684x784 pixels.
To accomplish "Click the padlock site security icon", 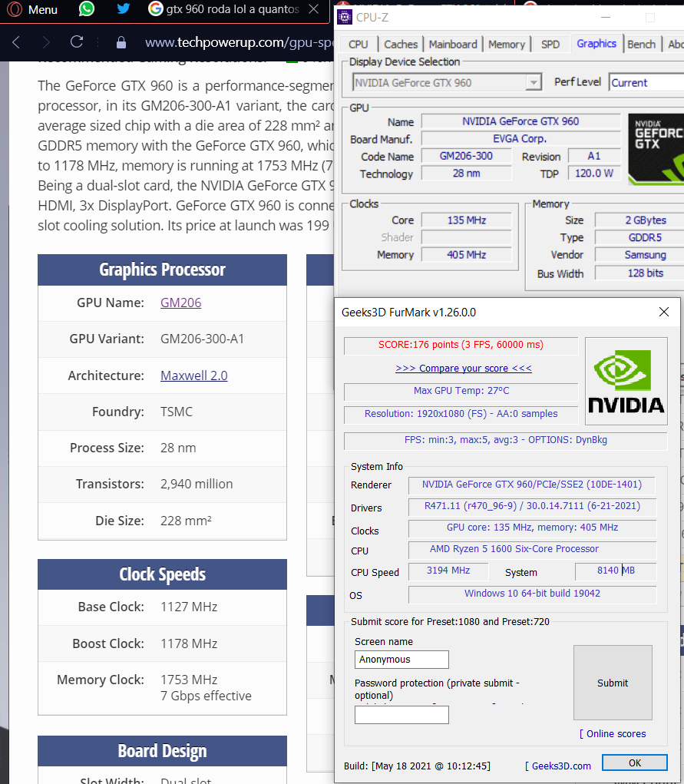I will [x=121, y=42].
